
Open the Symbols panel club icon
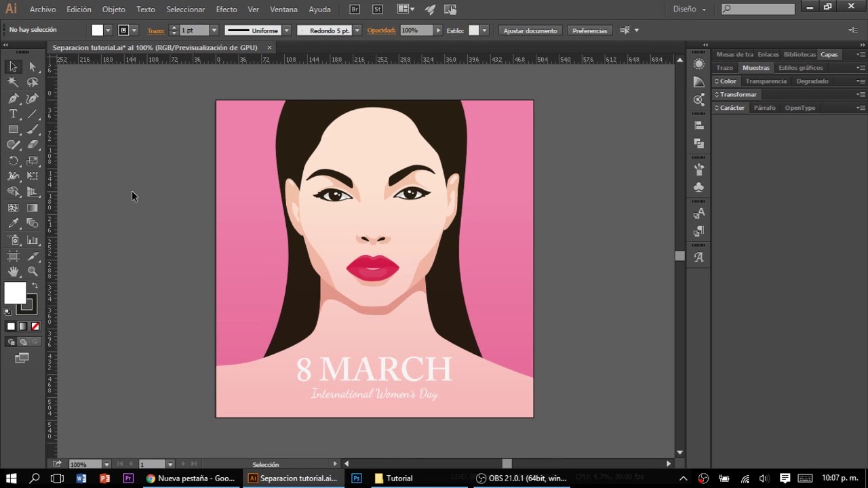tap(699, 187)
